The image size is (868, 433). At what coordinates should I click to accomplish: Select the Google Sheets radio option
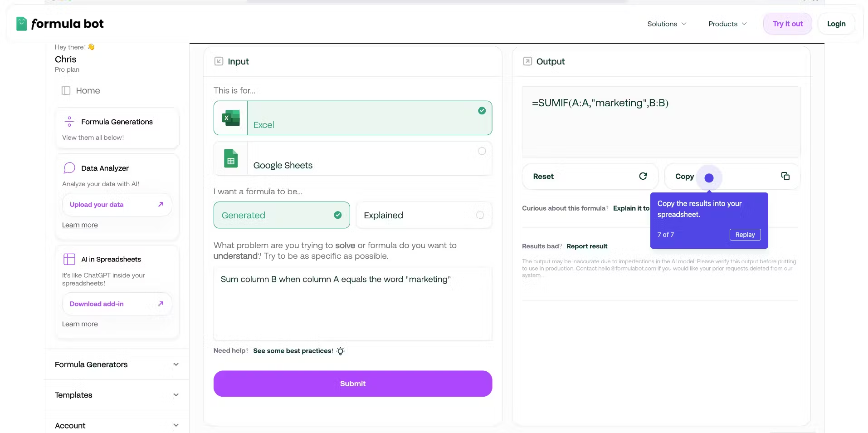click(482, 151)
